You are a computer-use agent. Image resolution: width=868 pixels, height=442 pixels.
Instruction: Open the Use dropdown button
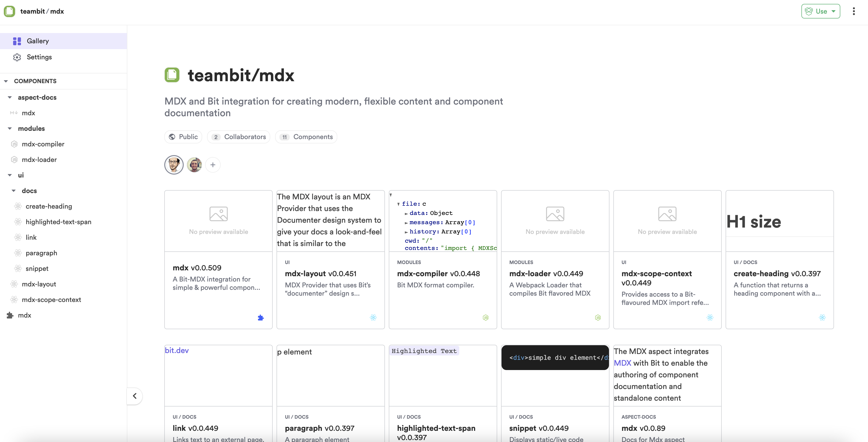[820, 11]
